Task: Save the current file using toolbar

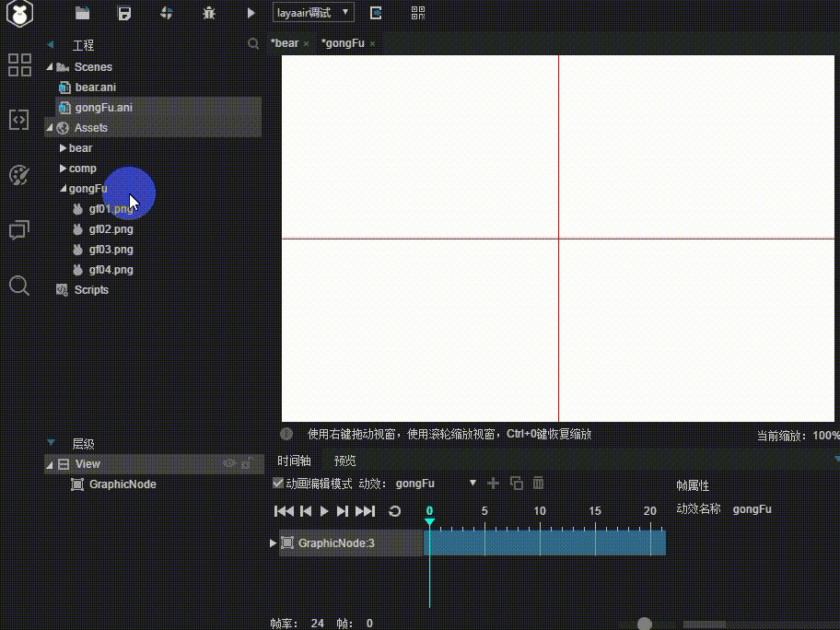Action: (x=124, y=13)
